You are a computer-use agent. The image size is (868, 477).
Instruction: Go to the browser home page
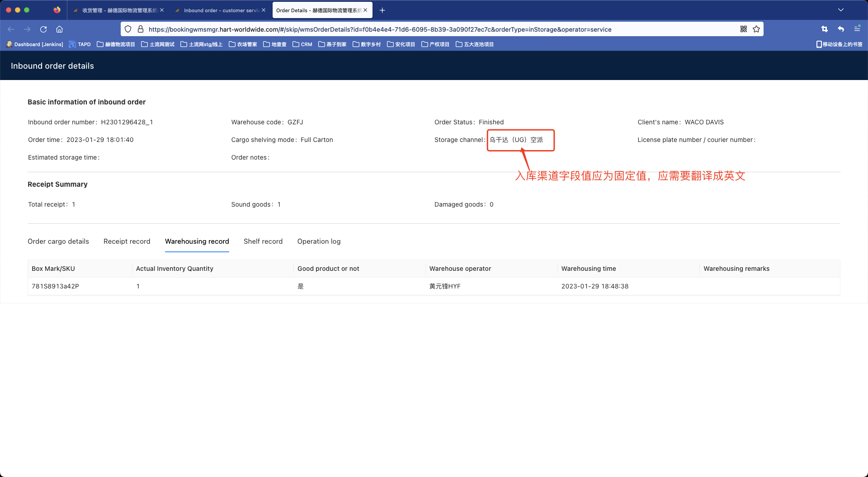coord(59,29)
